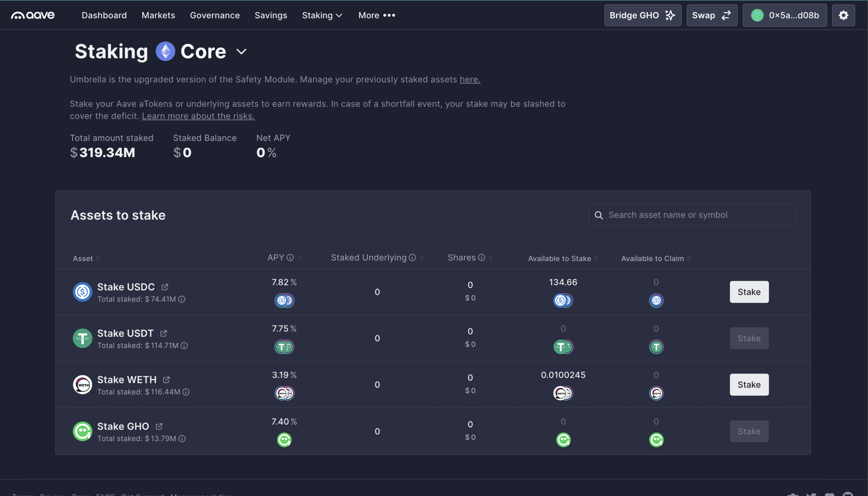Click info icon beside USDT total staked

pos(184,345)
